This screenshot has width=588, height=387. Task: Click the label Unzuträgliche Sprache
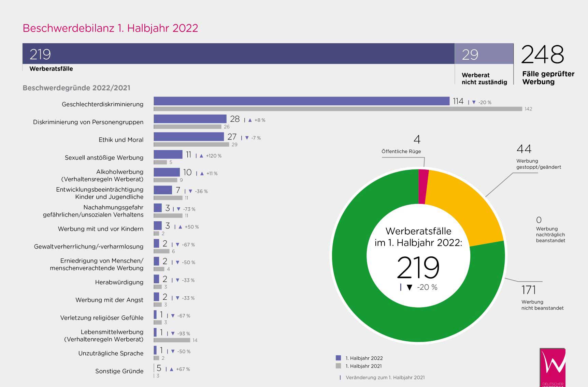click(x=111, y=353)
